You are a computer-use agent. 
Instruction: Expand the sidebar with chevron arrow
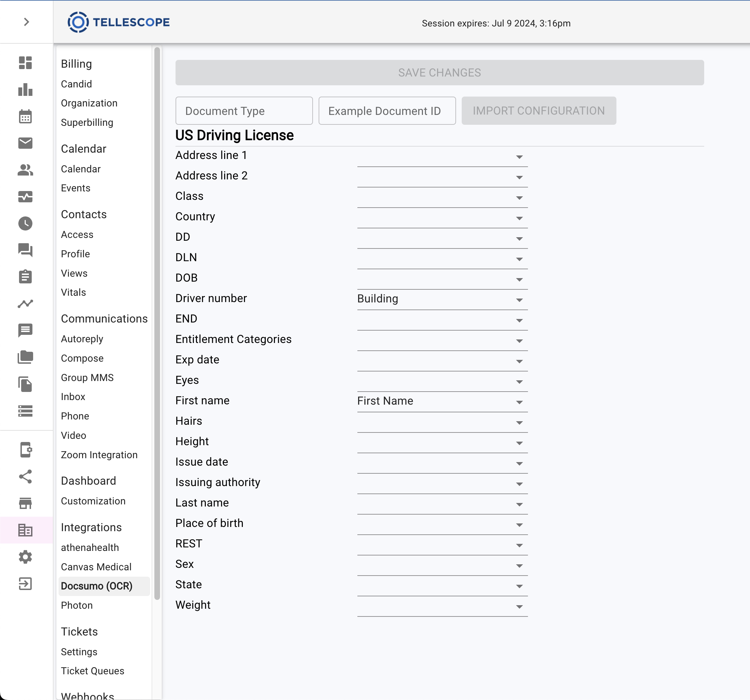26,22
